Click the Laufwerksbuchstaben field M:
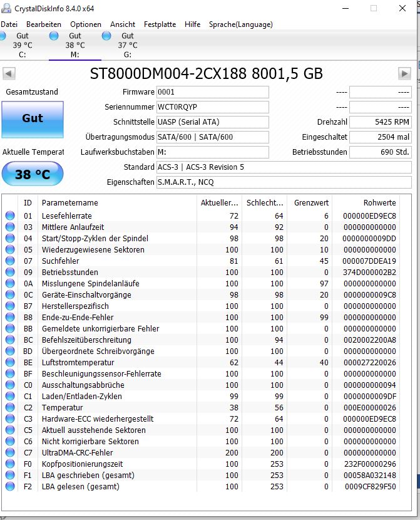 (212, 152)
